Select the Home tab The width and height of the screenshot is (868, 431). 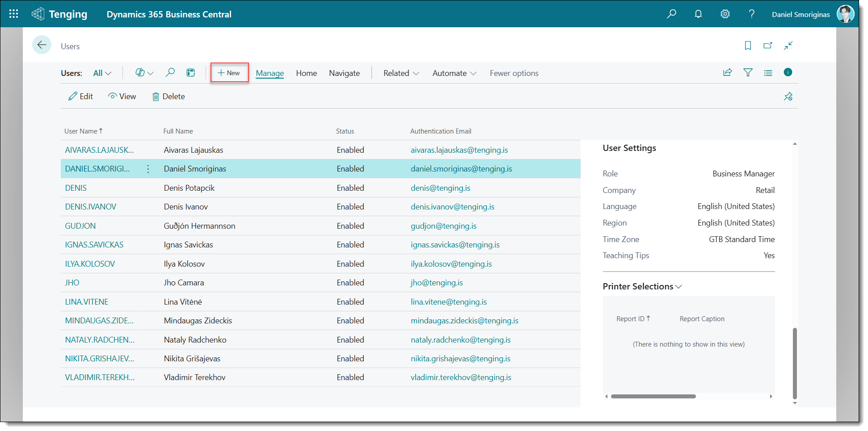307,73
